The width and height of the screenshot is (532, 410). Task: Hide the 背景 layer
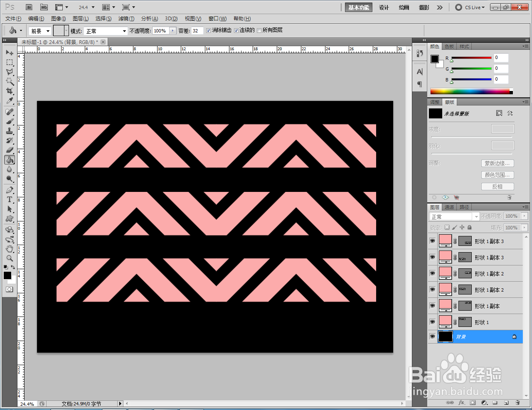432,336
